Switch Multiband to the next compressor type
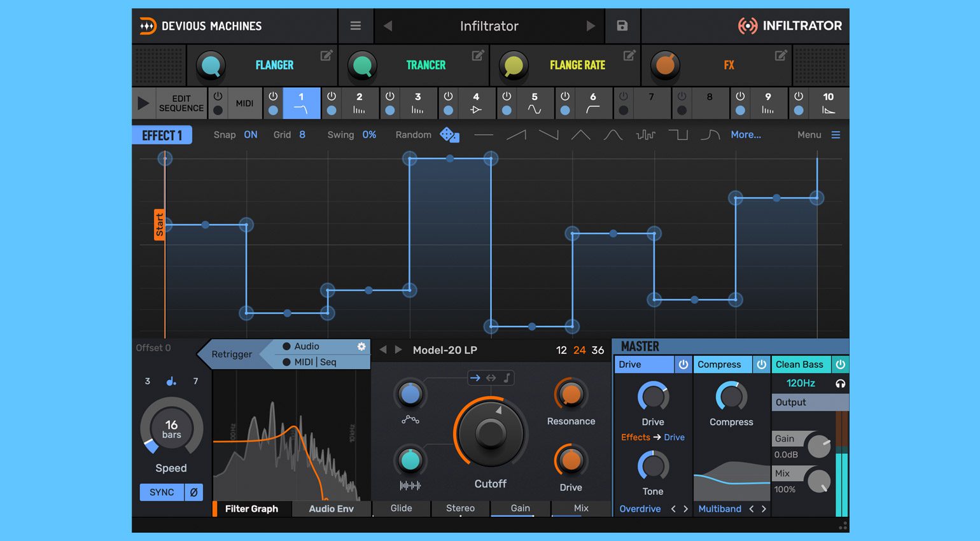The width and height of the screenshot is (980, 541). (x=764, y=509)
